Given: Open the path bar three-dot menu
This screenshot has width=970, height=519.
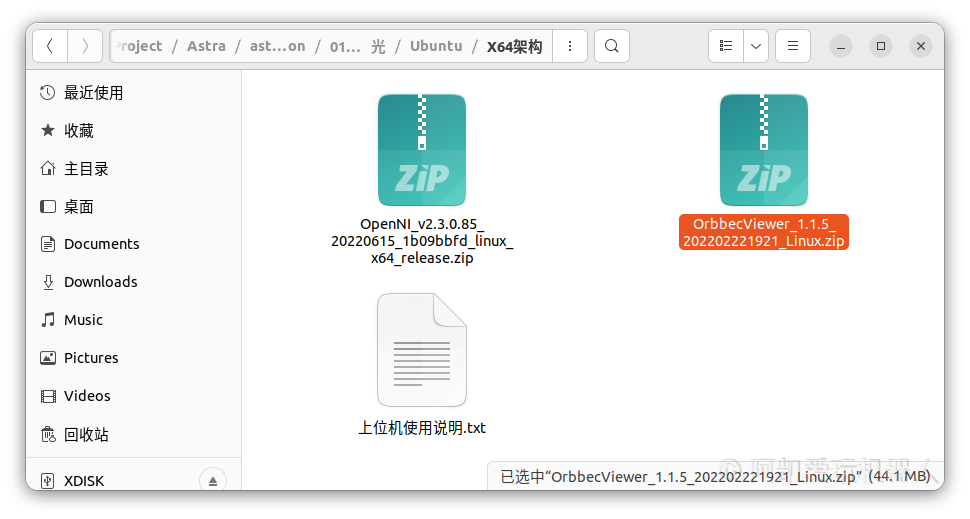Looking at the screenshot, I should point(570,46).
